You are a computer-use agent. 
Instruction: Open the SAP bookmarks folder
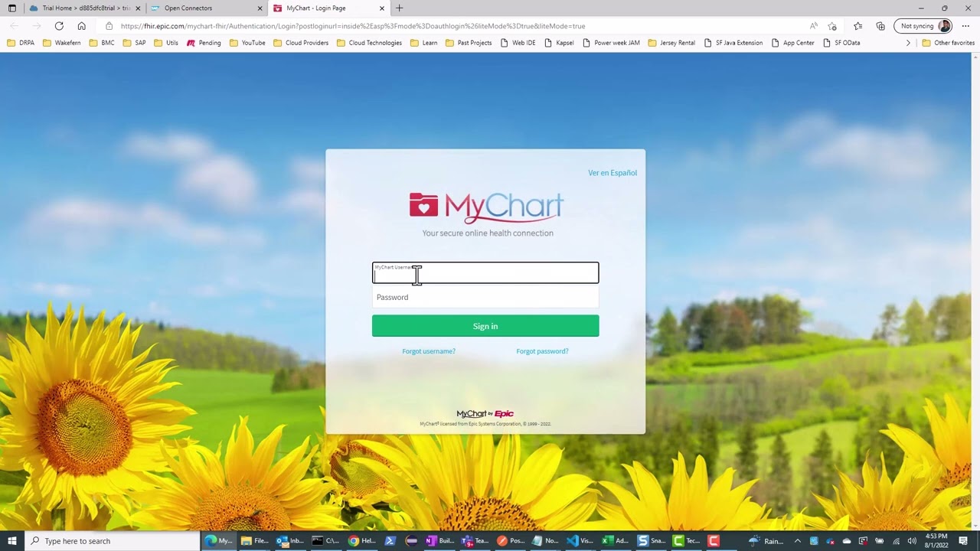(x=134, y=43)
